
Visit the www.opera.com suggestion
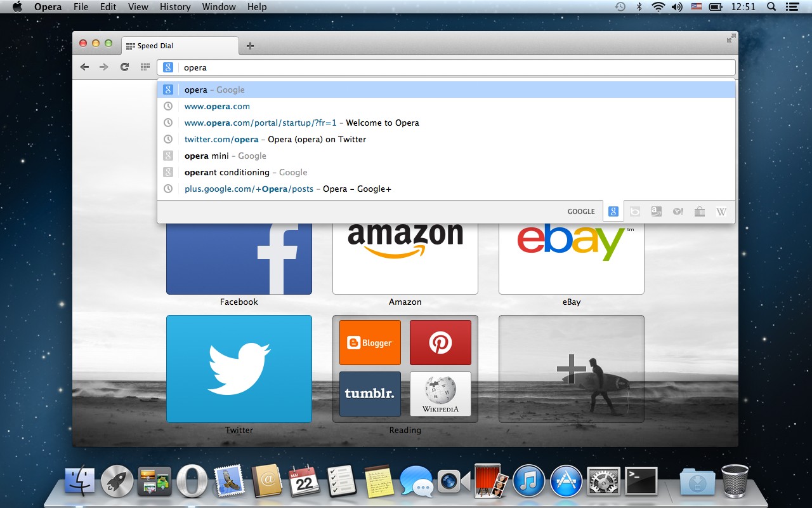point(217,106)
